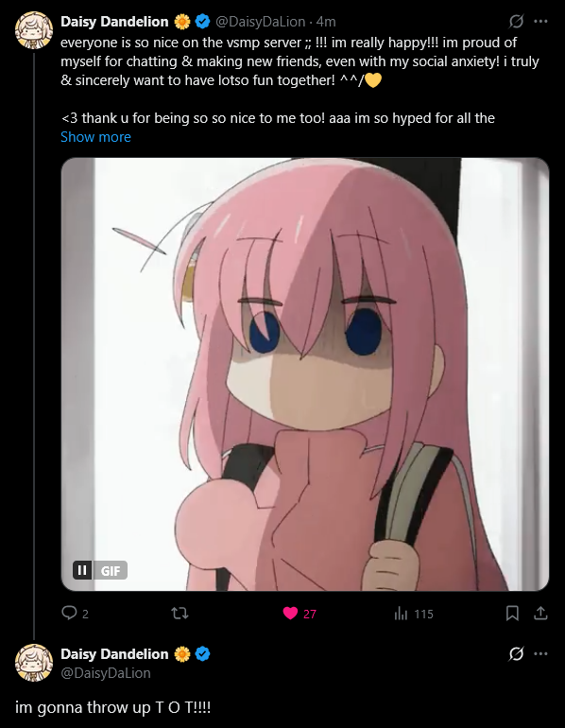Image resolution: width=565 pixels, height=728 pixels.
Task: Open the three-dot menu on the first tweet
Action: (540, 22)
